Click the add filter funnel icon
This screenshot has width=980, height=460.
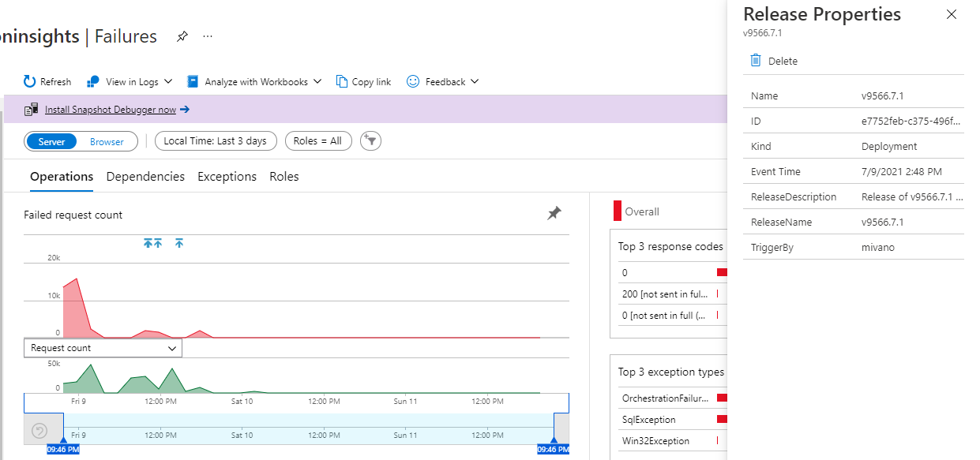tap(370, 140)
